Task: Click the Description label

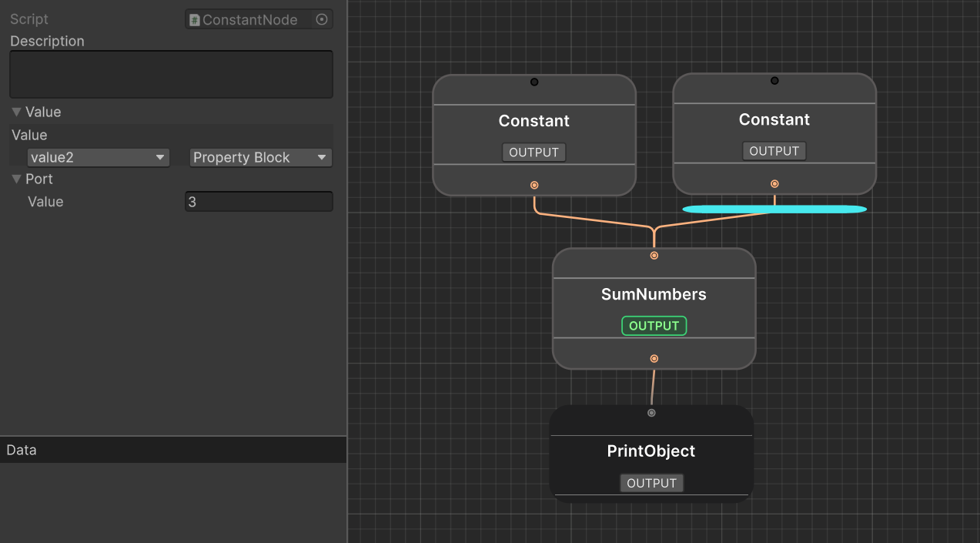Action: click(x=47, y=41)
